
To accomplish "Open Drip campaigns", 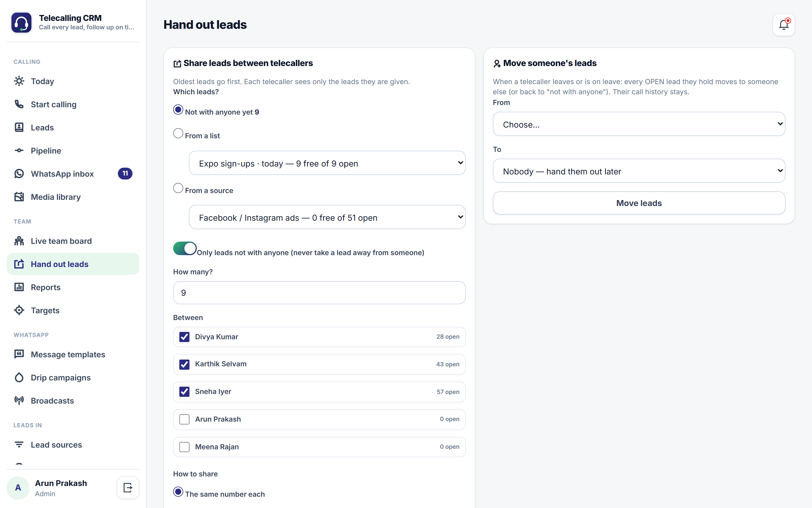I will tap(73, 378).
